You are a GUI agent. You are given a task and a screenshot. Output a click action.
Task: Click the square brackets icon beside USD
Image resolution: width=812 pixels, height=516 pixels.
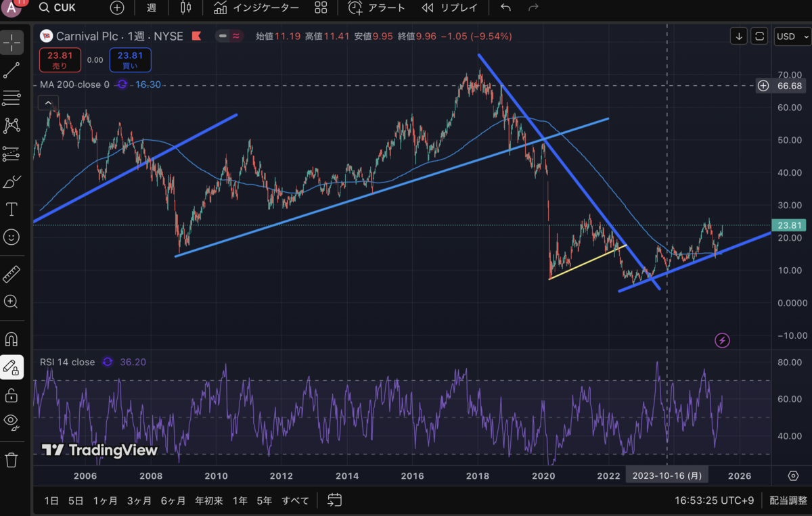760,36
